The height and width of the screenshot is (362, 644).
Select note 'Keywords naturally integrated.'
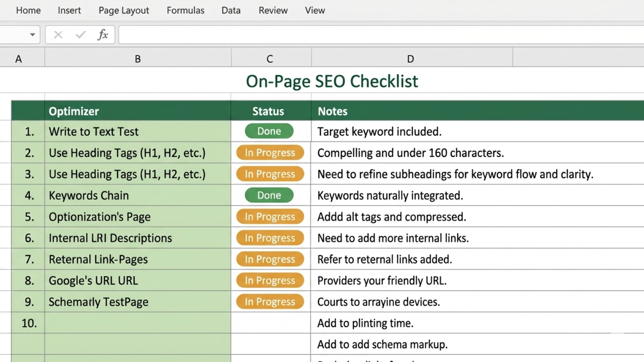pos(477,195)
